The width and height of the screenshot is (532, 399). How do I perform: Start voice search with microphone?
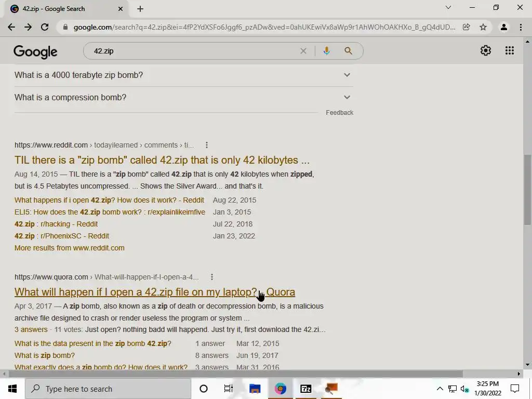(x=326, y=51)
